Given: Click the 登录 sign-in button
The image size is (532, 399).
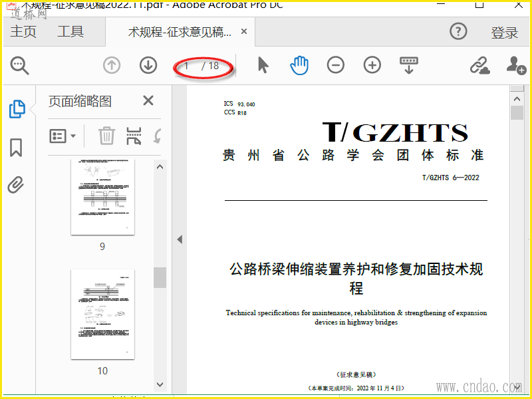Looking at the screenshot, I should click(505, 33).
